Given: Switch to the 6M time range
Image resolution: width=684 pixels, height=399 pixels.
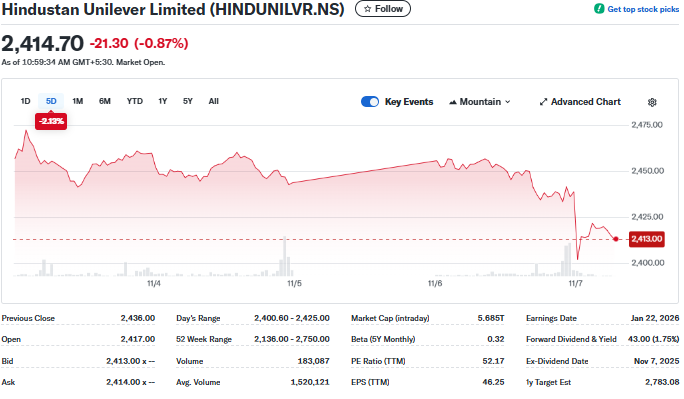Looking at the screenshot, I should [105, 101].
